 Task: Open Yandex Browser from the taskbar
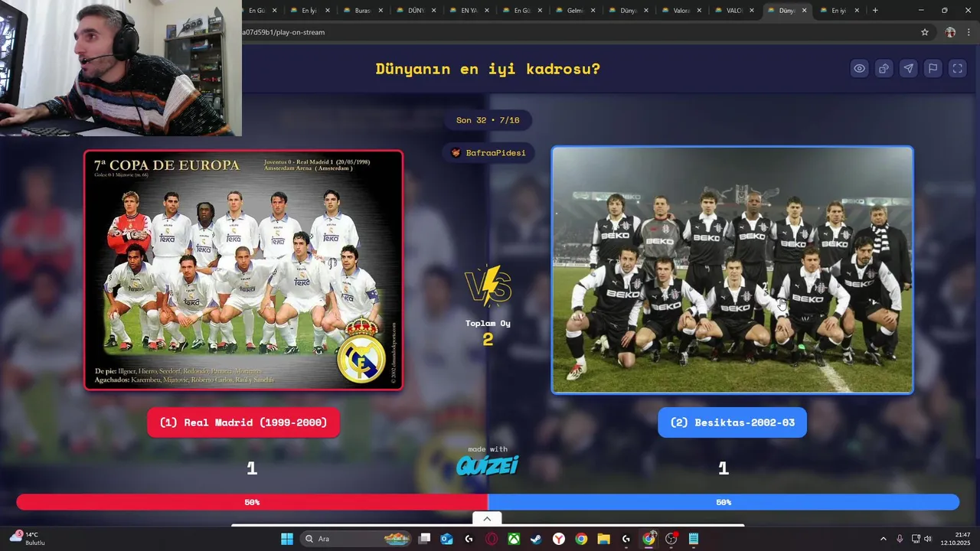[x=559, y=539]
